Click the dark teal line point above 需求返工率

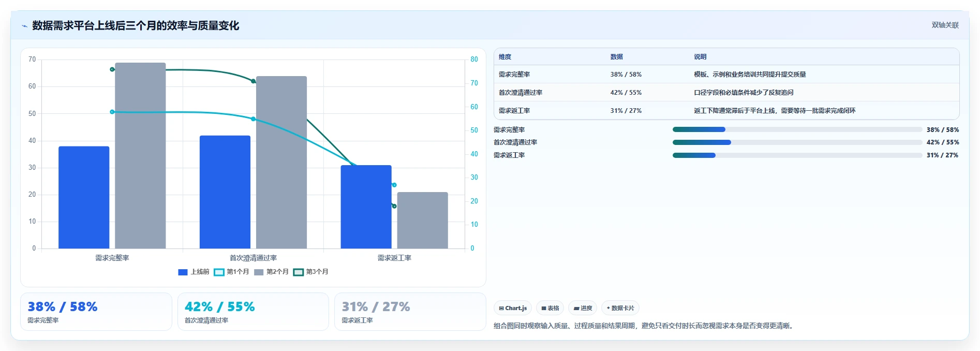click(x=394, y=206)
